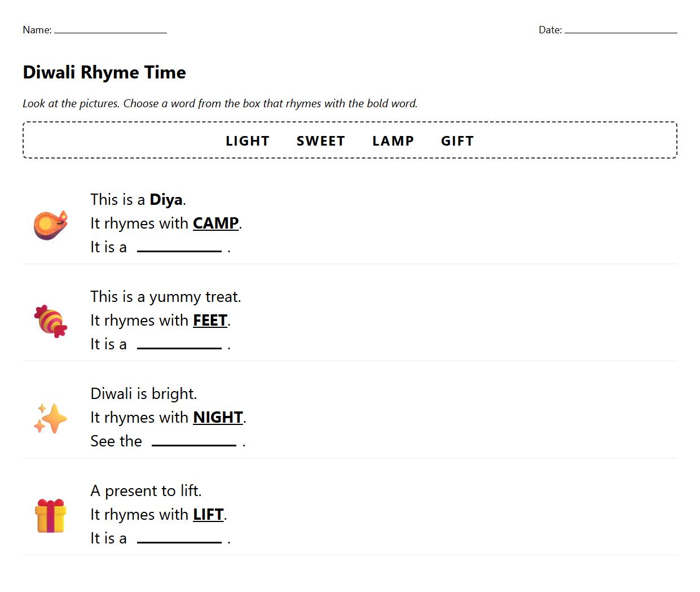
Task: Select the candy sweet icon
Action: click(x=50, y=322)
